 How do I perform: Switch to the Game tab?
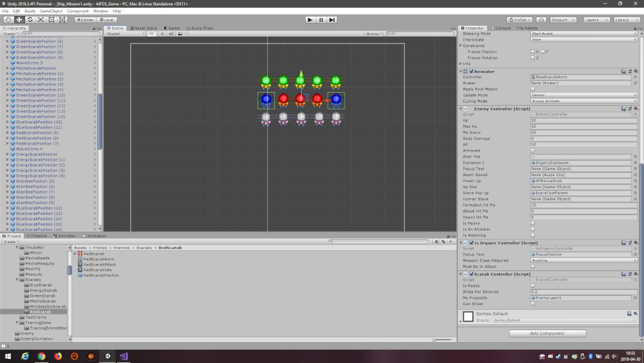pyautogui.click(x=172, y=29)
